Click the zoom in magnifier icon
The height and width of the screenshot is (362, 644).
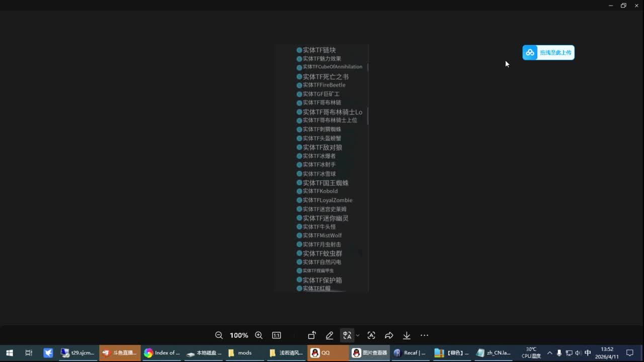coord(259,335)
